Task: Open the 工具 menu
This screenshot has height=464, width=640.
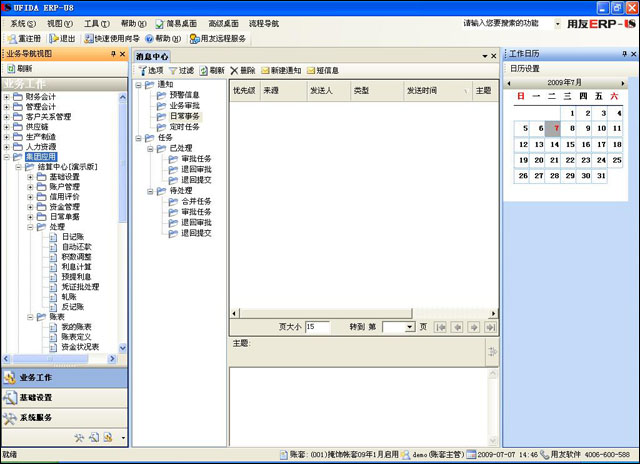Action: click(97, 24)
